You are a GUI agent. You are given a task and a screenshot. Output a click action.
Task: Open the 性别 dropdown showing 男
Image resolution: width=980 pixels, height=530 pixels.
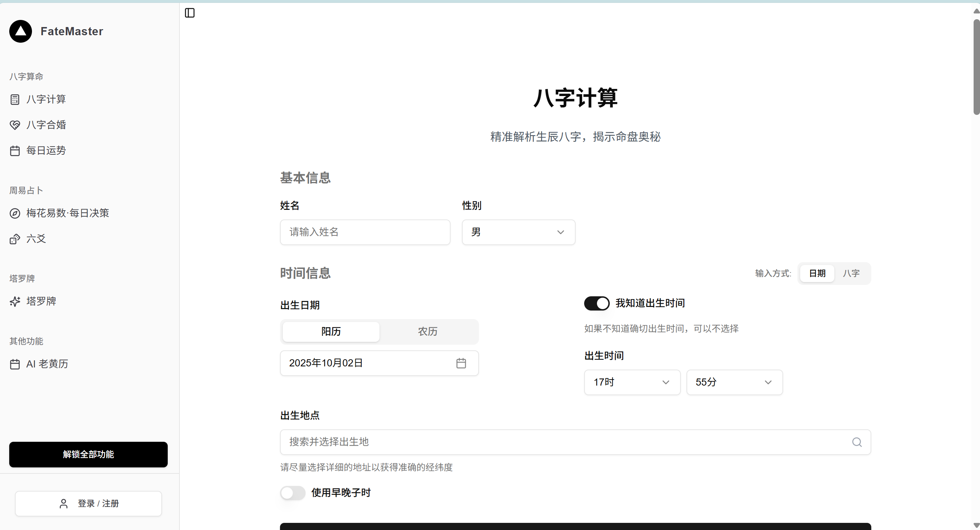point(518,232)
